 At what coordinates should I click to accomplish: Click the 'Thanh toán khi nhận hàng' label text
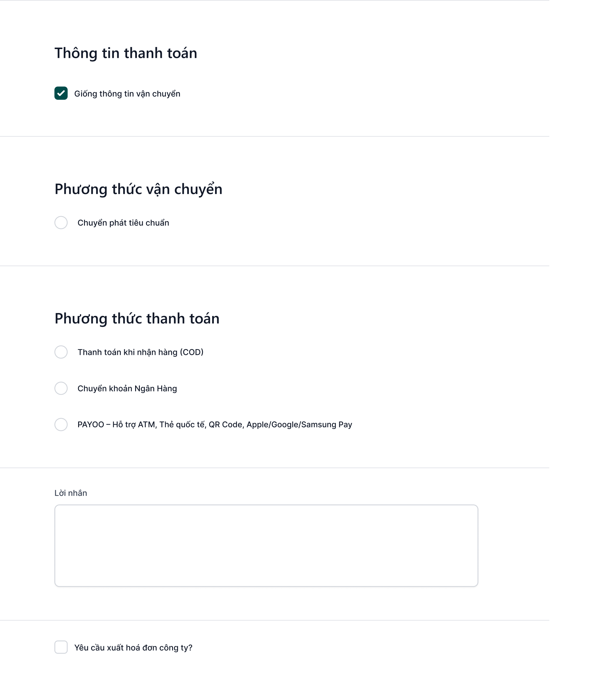point(127,352)
